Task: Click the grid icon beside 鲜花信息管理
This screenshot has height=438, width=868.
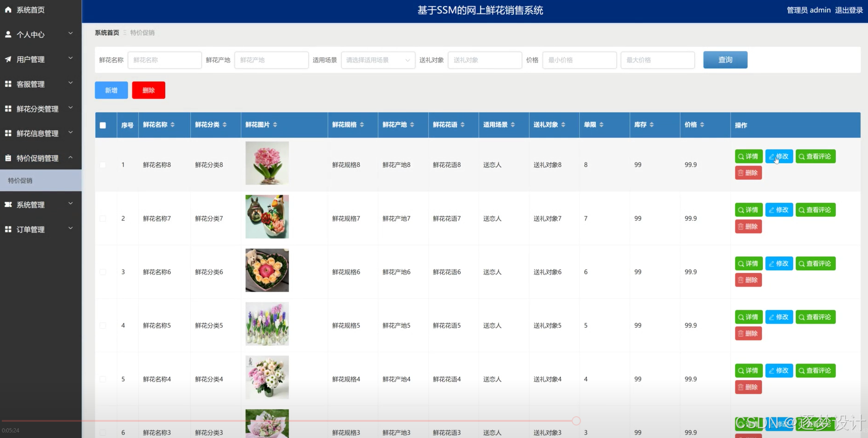Action: click(x=8, y=133)
